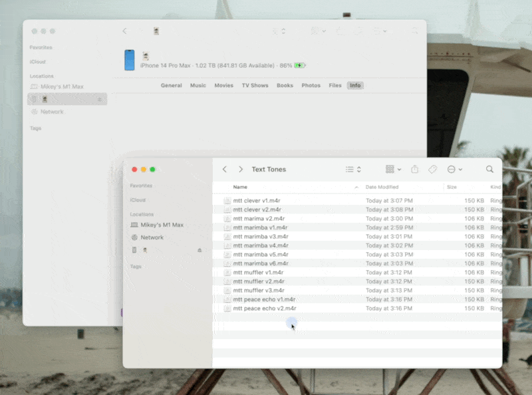Click the blue iPhone icon in back window

[129, 60]
